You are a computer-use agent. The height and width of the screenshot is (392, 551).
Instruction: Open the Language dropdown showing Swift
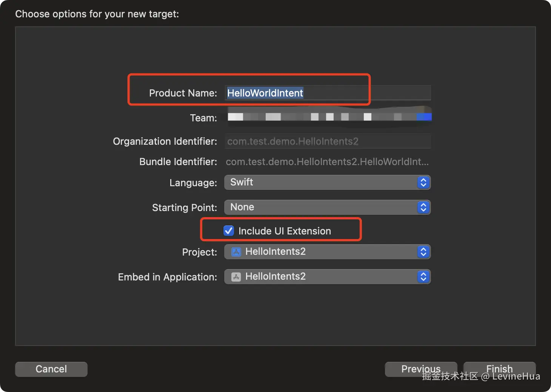click(x=321, y=183)
